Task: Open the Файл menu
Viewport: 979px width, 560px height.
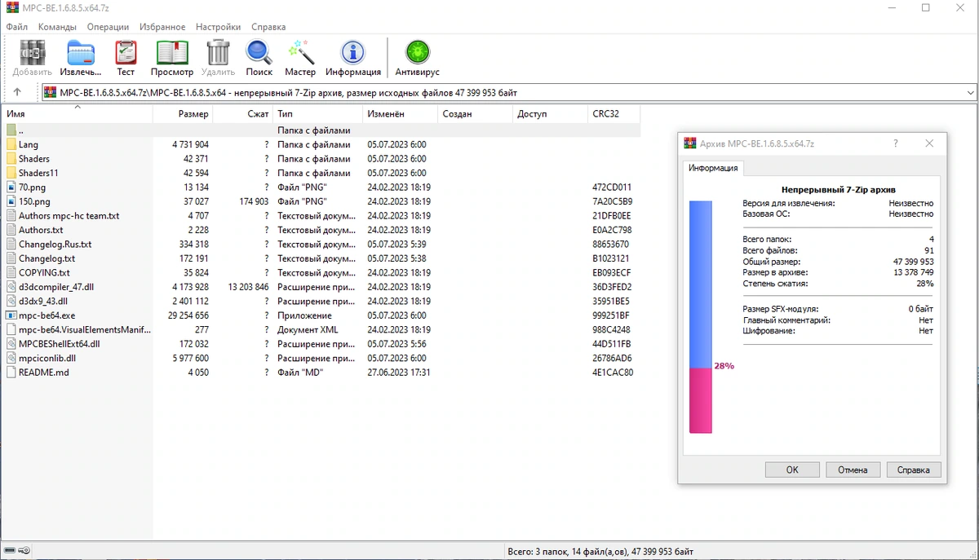Action: point(16,27)
